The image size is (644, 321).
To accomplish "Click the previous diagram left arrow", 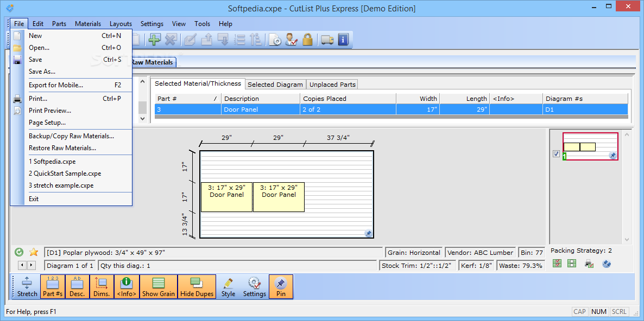I will (22, 265).
